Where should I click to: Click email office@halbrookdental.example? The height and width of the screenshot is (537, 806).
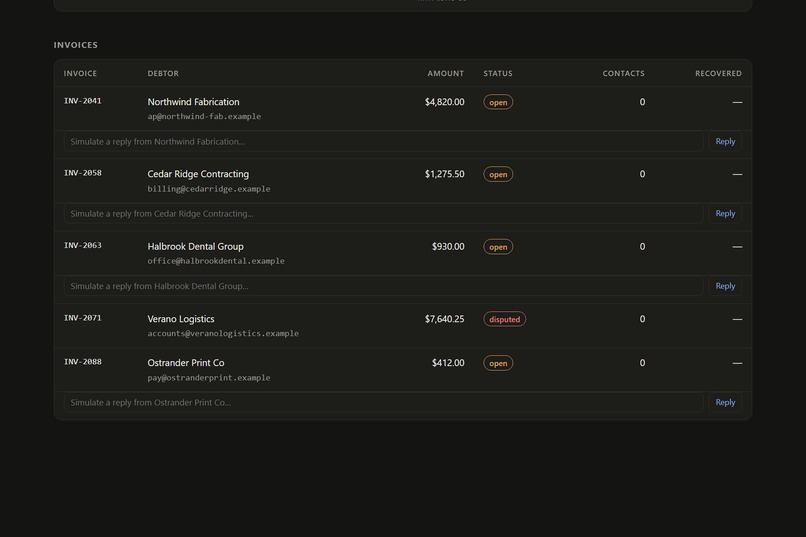216,261
